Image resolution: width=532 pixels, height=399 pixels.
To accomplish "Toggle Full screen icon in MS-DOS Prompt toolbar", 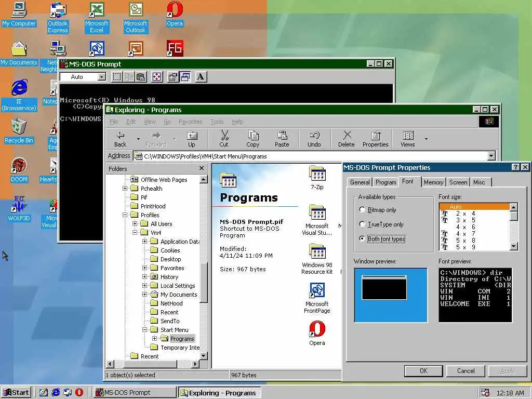I will (x=157, y=77).
